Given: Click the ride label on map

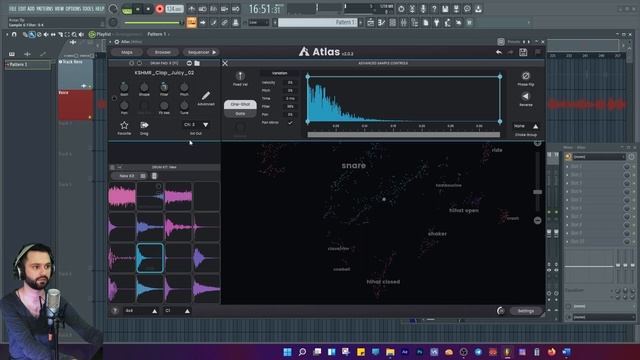Looking at the screenshot, I should (x=497, y=150).
